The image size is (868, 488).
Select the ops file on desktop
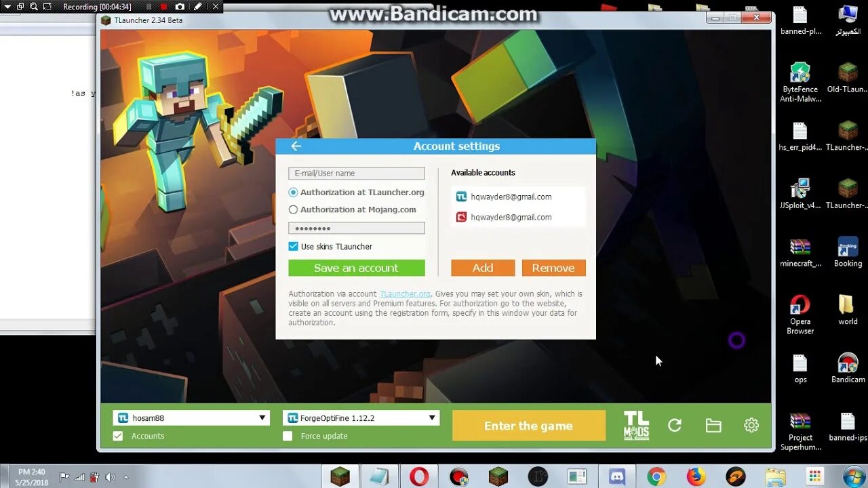pos(800,368)
